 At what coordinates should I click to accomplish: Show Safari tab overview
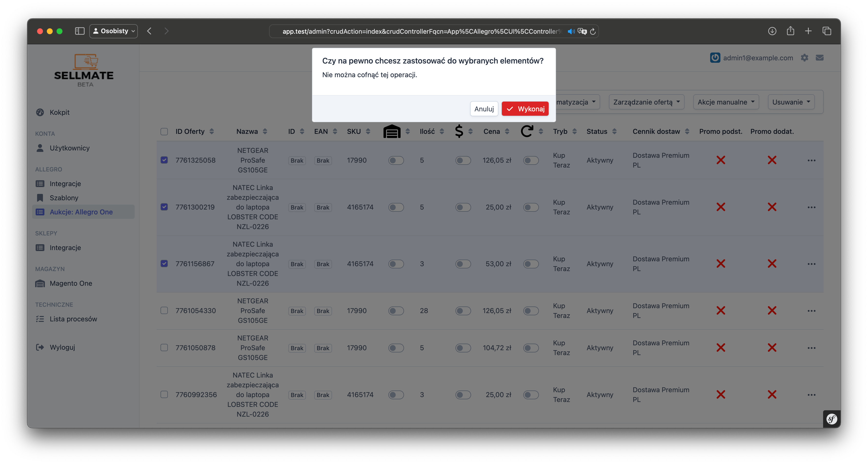click(x=827, y=31)
